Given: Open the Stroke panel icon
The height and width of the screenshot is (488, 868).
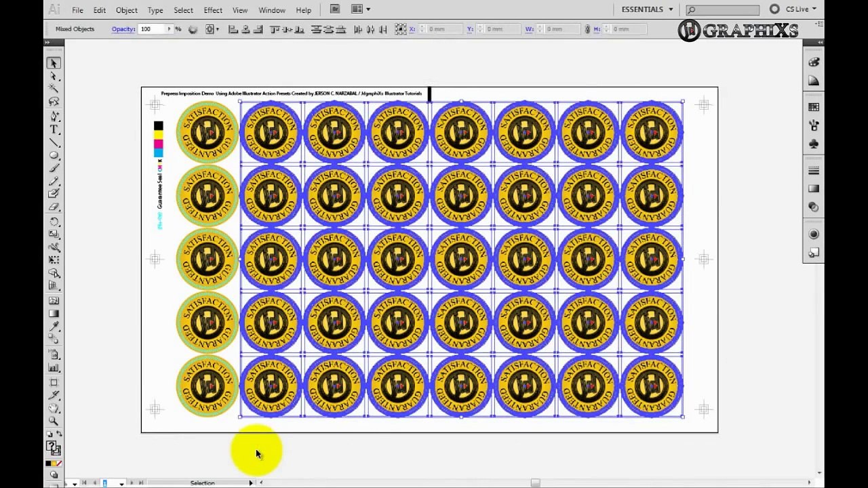Looking at the screenshot, I should point(814,170).
